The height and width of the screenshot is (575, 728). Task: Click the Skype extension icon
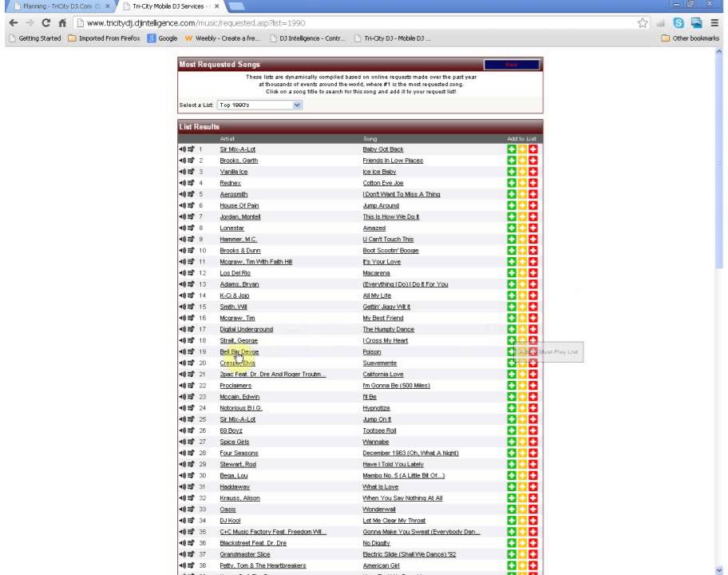pyautogui.click(x=679, y=22)
